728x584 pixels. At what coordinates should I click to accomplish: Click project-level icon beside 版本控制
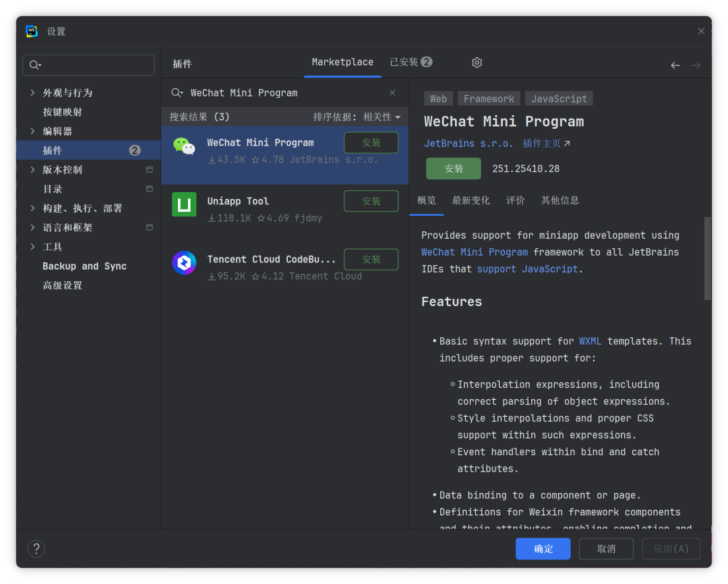(x=150, y=169)
